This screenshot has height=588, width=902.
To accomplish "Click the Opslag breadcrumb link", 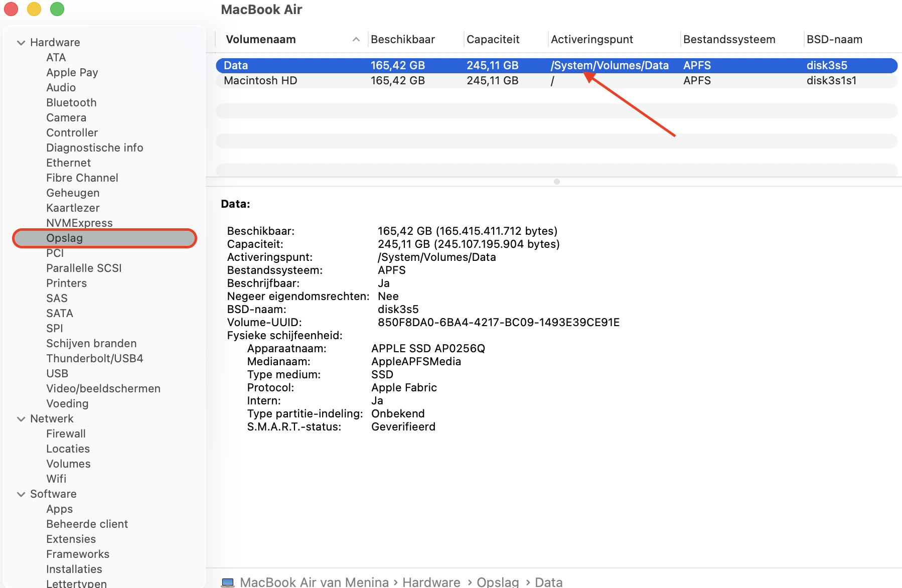I will point(498,582).
